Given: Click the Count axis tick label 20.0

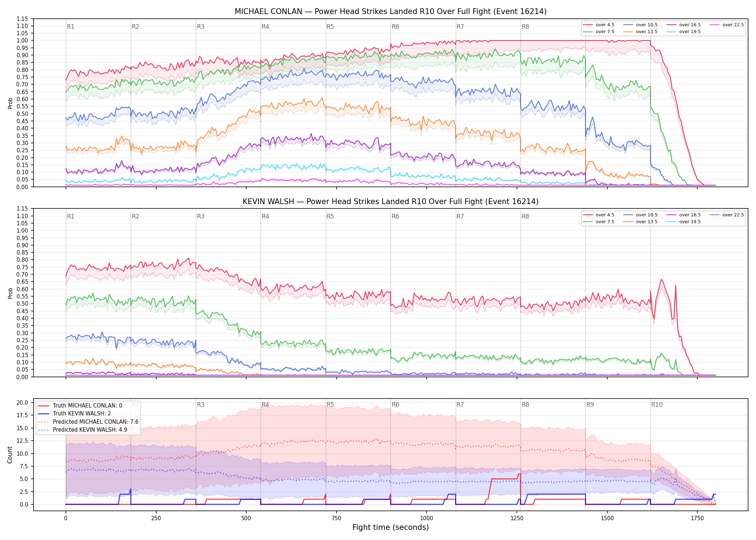Looking at the screenshot, I should (22, 403).
